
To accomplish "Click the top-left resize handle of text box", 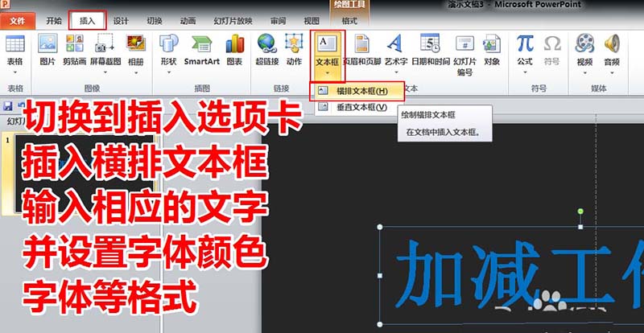I will [x=379, y=227].
